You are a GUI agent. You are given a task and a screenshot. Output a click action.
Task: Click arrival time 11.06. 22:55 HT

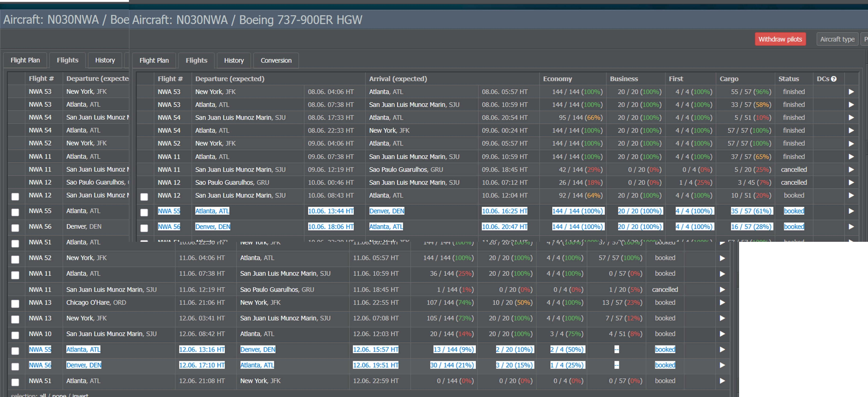tap(376, 303)
